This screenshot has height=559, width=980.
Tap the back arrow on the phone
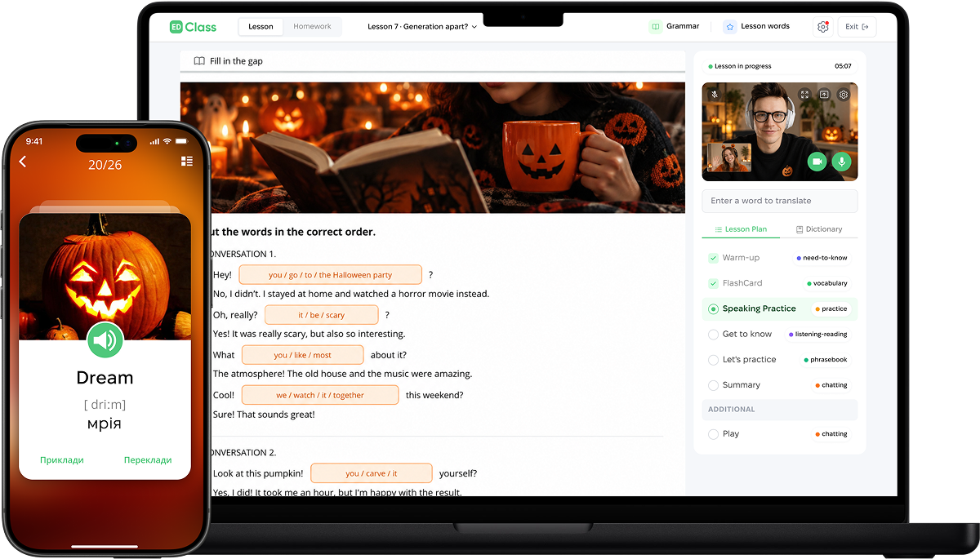tap(23, 162)
